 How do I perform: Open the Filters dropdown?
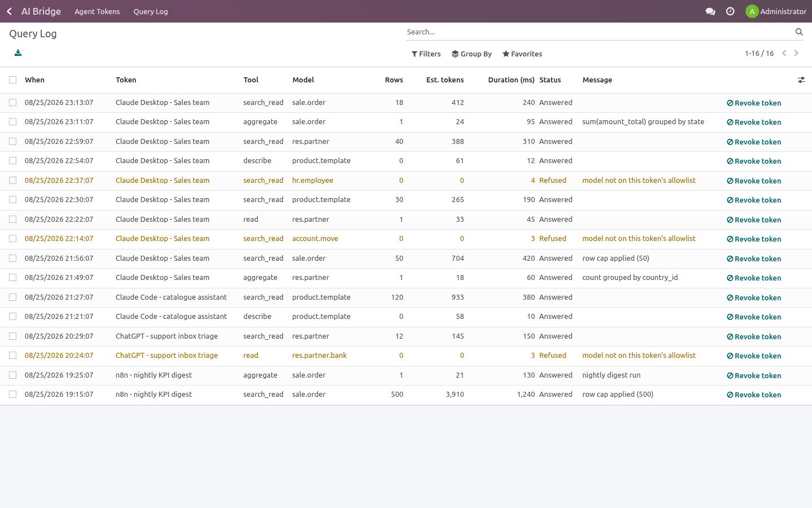click(426, 54)
